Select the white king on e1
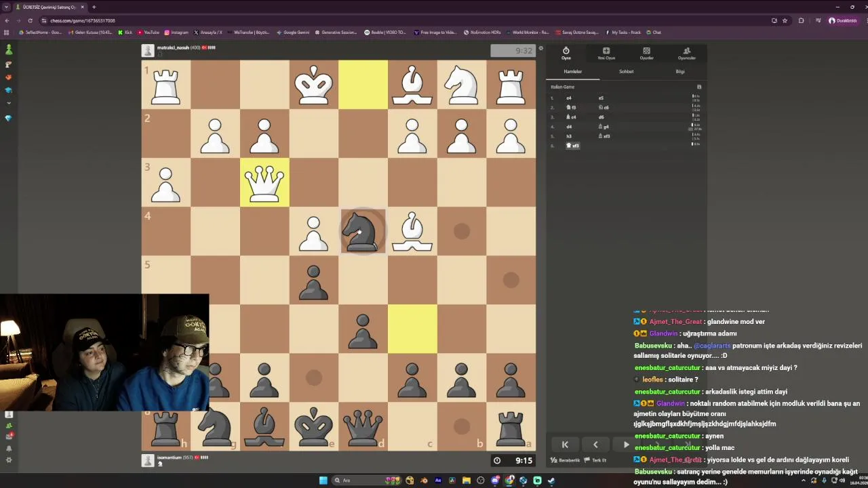 tap(314, 85)
